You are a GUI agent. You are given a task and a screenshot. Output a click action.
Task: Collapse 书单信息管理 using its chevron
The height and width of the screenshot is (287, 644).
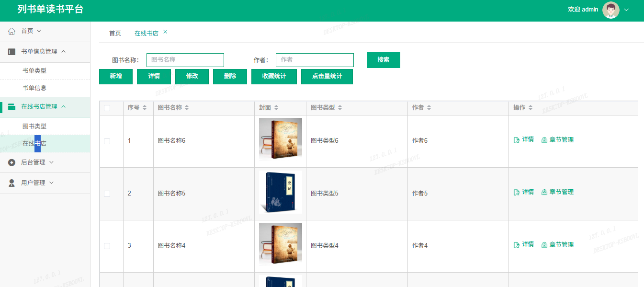pos(64,52)
